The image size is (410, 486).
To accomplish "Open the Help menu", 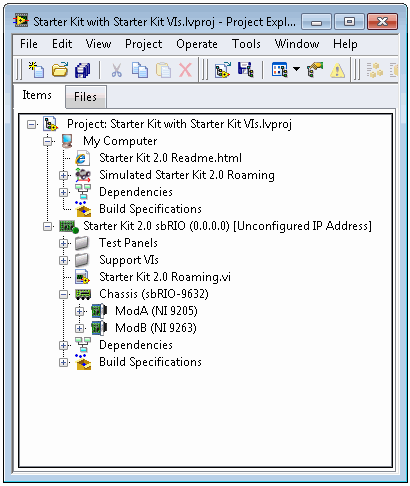I will click(345, 44).
